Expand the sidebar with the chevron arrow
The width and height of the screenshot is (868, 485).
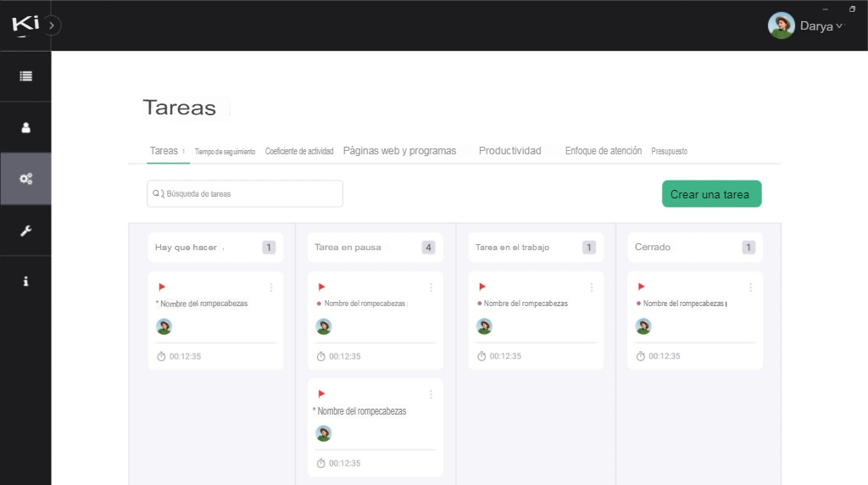(x=52, y=25)
